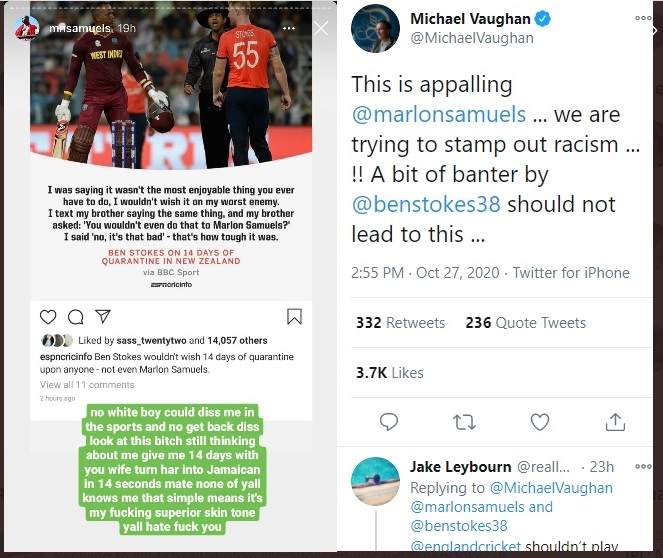The height and width of the screenshot is (558, 663).
Task: Share the tweet via upload icon
Action: (615, 421)
